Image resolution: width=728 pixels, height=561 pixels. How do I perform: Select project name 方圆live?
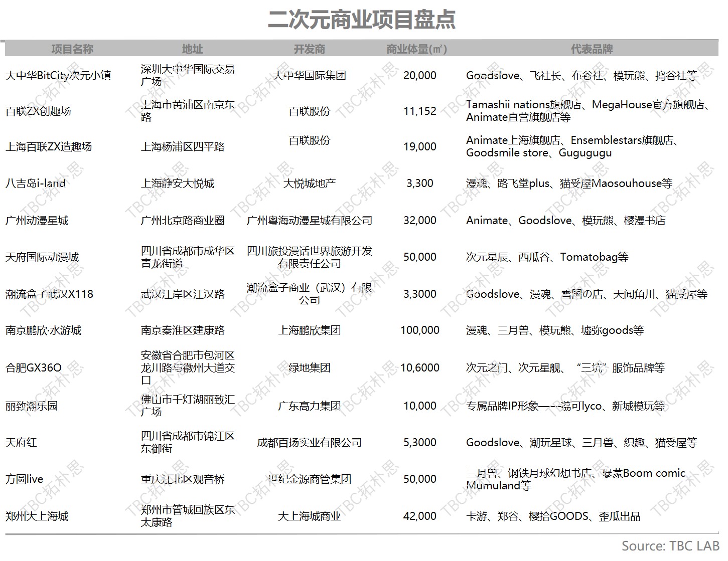[24, 479]
